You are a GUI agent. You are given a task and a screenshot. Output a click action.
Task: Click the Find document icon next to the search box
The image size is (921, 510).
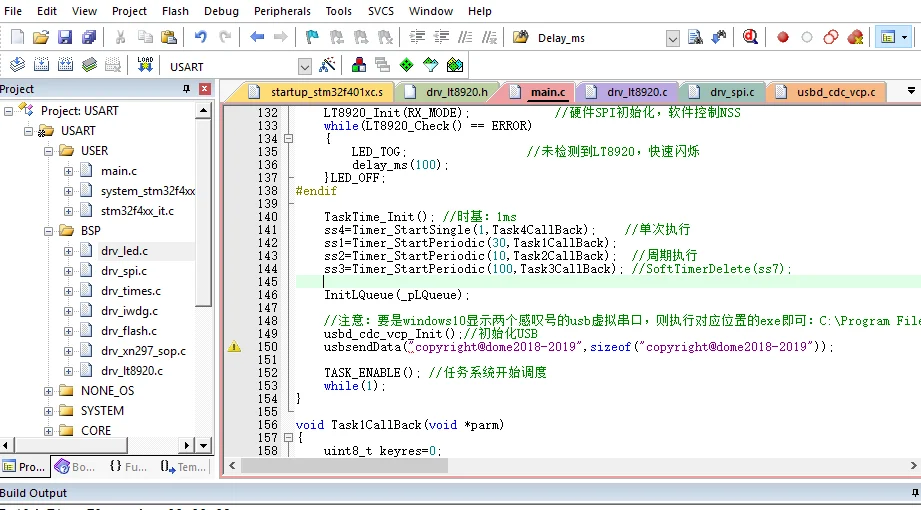click(695, 38)
